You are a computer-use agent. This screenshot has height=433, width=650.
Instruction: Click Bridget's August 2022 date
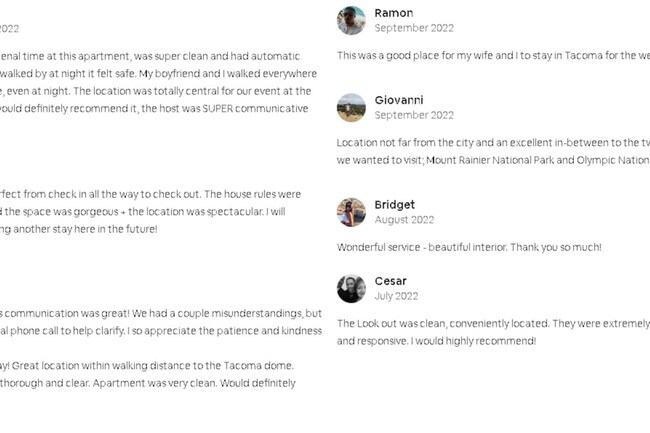[x=404, y=220]
